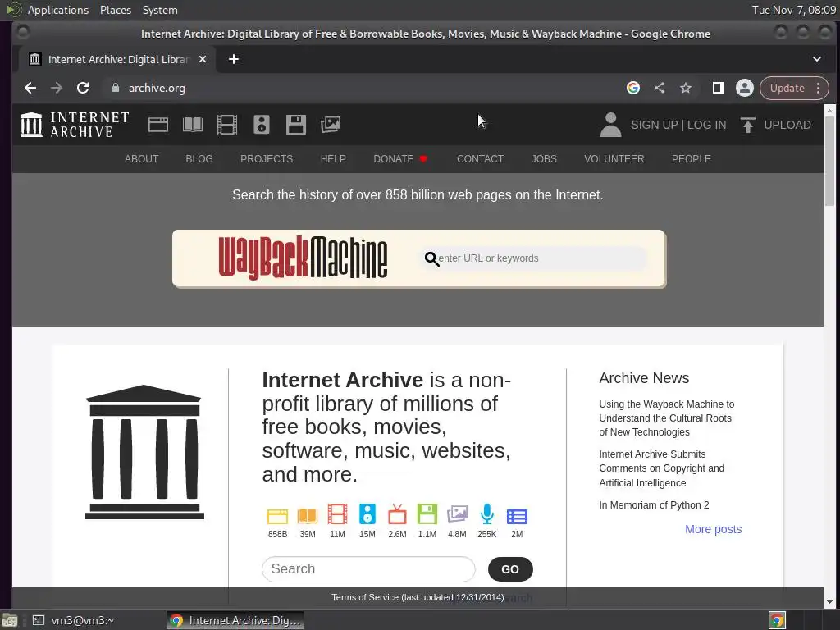
Task: Click the Chrome icon in bottom-right tray
Action: tap(777, 620)
